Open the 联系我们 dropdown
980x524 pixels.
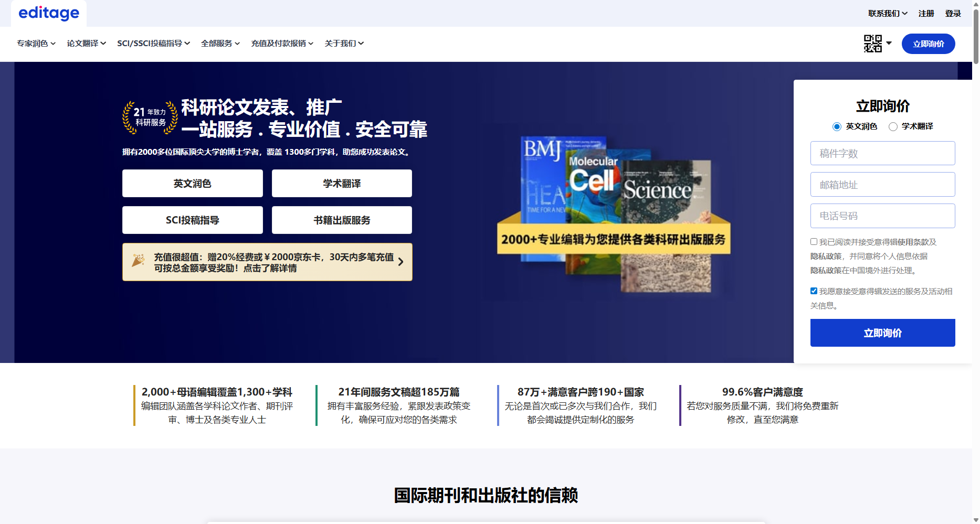[888, 14]
